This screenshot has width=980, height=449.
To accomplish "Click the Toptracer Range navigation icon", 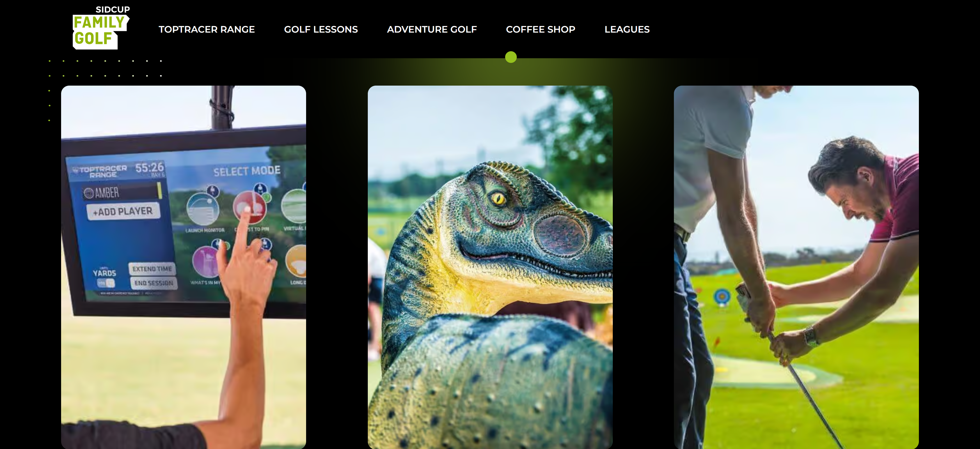I will [x=207, y=29].
